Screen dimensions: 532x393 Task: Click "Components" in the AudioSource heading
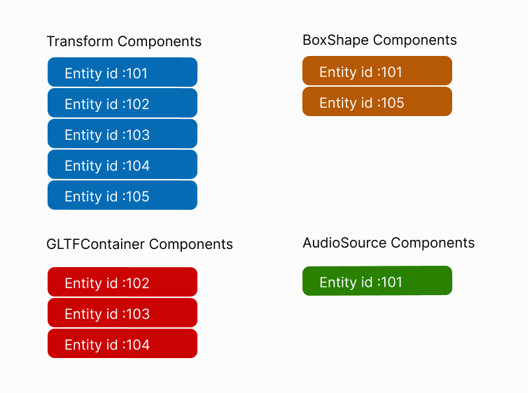[433, 243]
